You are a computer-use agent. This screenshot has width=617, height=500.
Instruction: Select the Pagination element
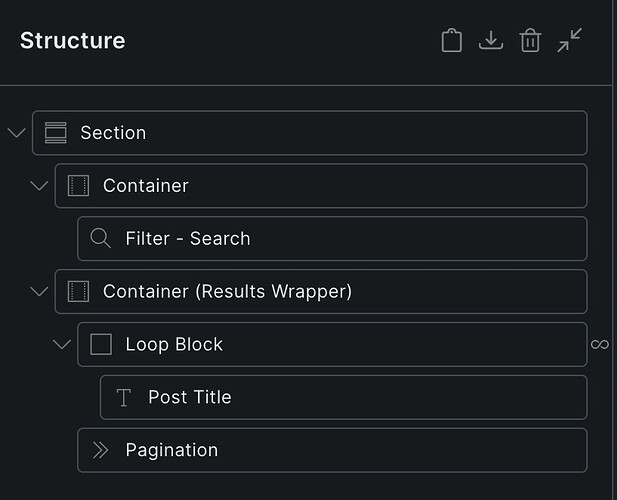[332, 450]
